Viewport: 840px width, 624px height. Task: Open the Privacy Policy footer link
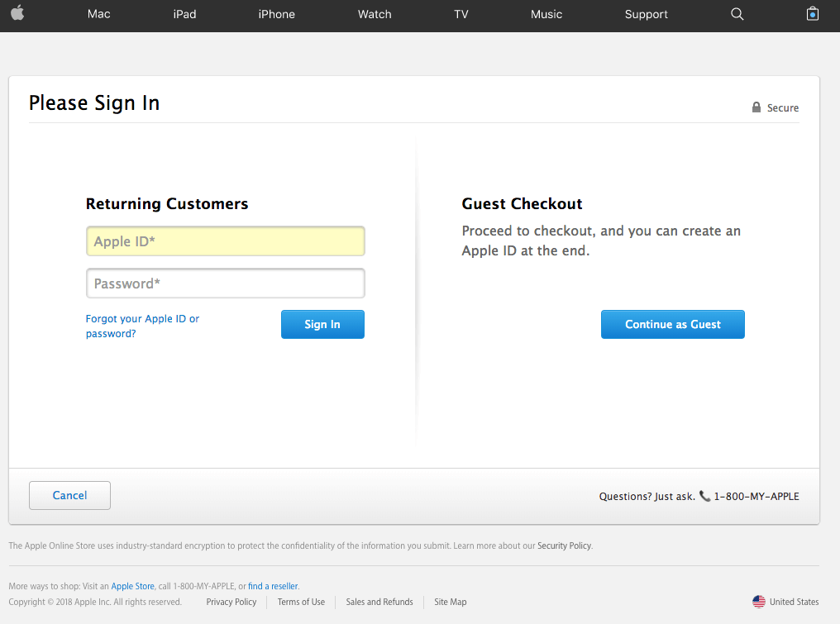[231, 602]
